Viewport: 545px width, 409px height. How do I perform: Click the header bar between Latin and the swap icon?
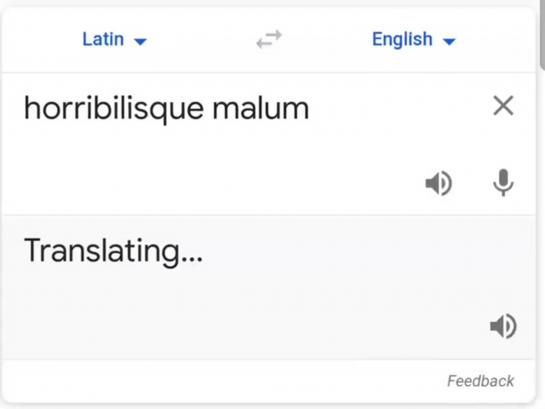(x=202, y=39)
